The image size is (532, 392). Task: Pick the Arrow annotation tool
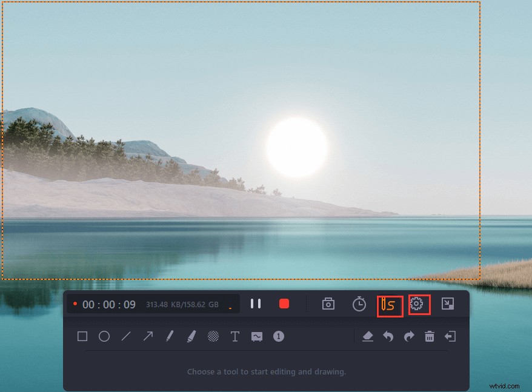pyautogui.click(x=147, y=337)
